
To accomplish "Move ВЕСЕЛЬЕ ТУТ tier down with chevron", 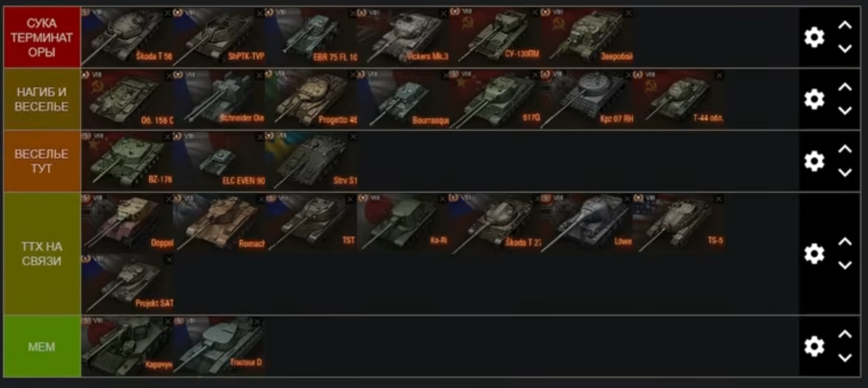I will [x=844, y=172].
